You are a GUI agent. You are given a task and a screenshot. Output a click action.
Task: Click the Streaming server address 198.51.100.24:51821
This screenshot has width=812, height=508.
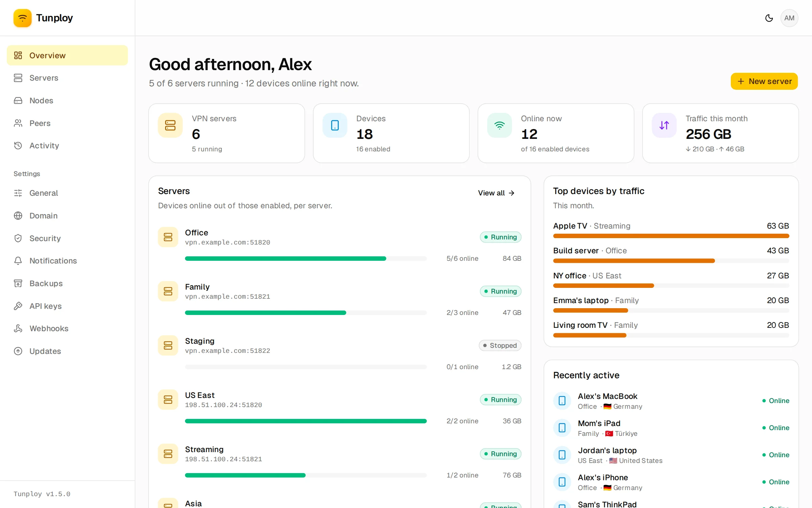coord(223,459)
